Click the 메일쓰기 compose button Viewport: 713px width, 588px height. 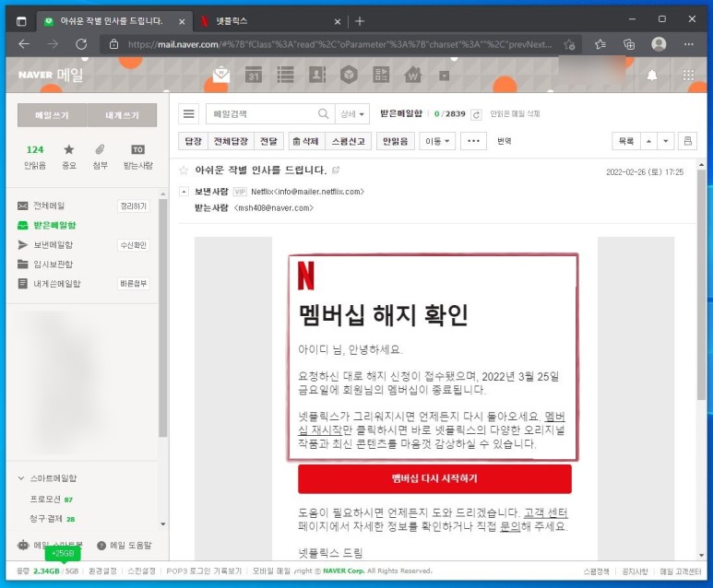pos(53,115)
